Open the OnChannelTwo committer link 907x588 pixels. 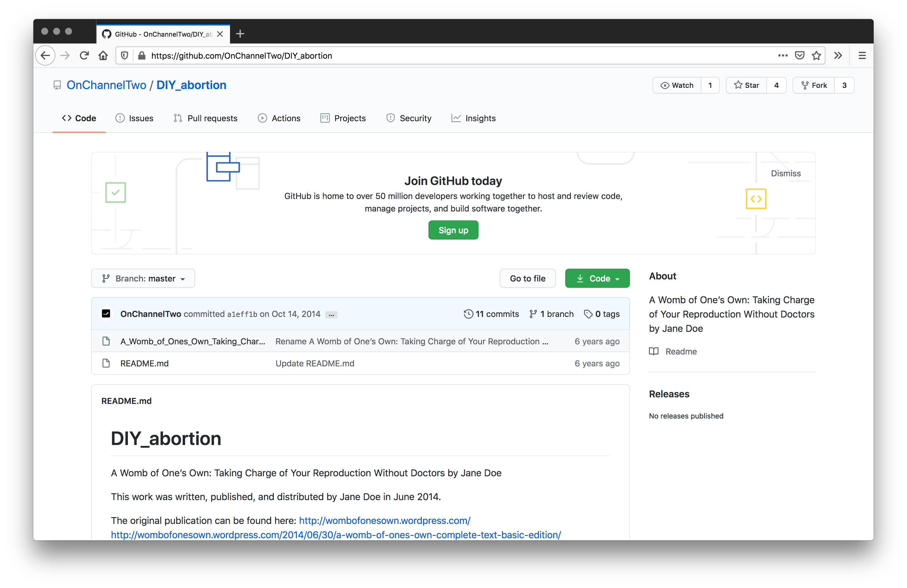coord(151,314)
